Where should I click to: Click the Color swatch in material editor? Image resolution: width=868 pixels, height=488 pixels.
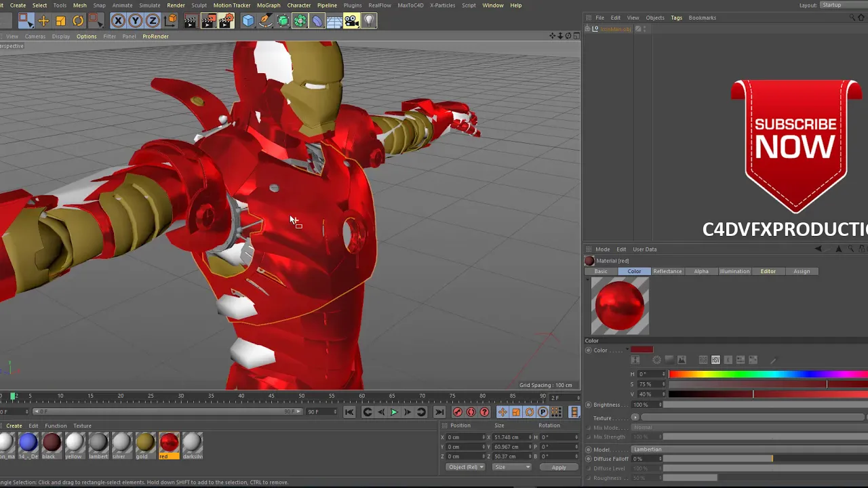(642, 350)
